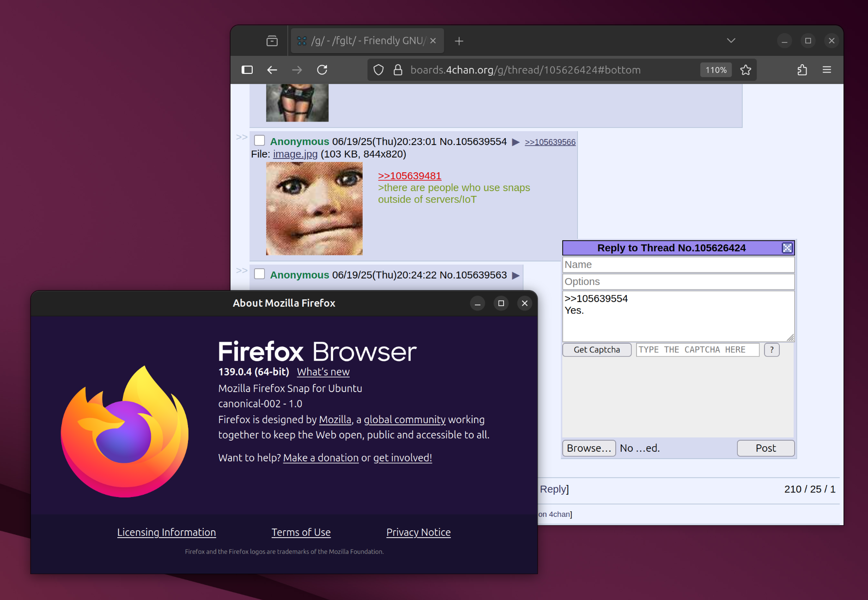Click post number No.105639563

click(x=473, y=275)
